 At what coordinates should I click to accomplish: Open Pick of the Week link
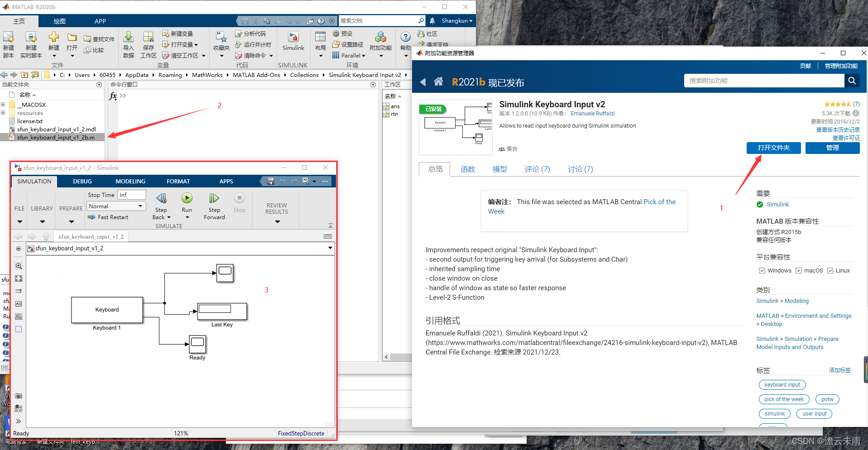coord(659,202)
